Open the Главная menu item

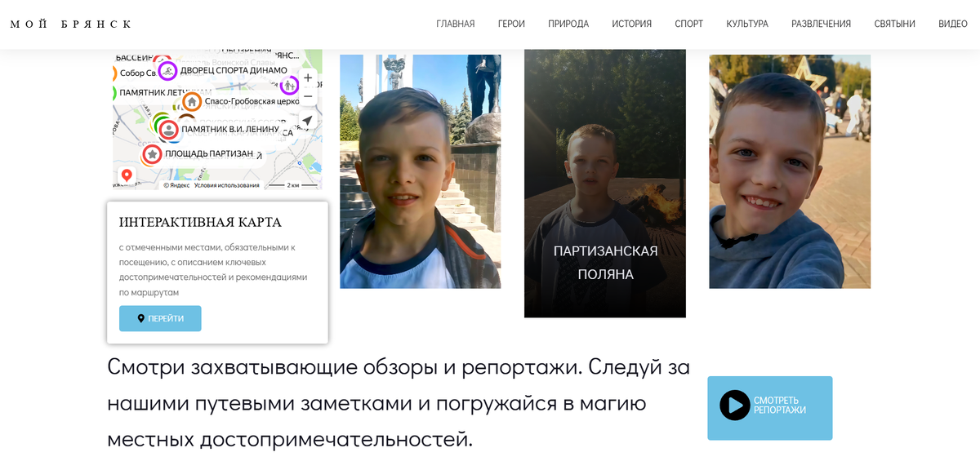[456, 24]
